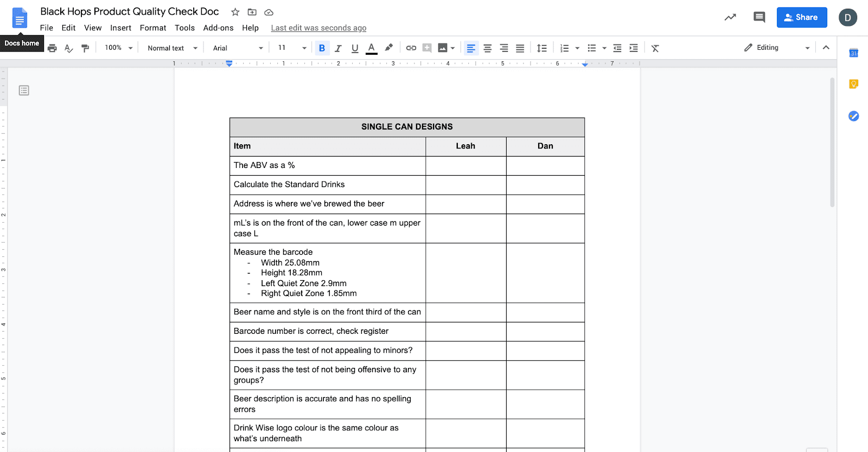The image size is (868, 452).
Task: Align text left
Action: pyautogui.click(x=471, y=48)
